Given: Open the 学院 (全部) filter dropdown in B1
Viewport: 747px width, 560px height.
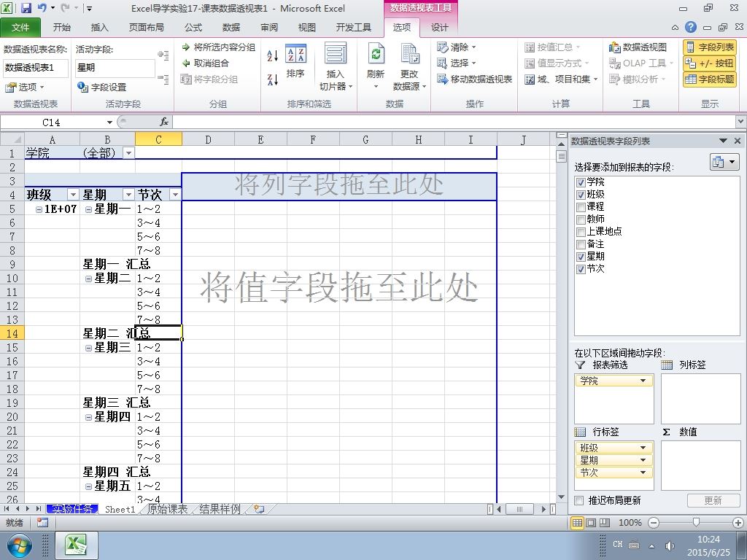Looking at the screenshot, I should pyautogui.click(x=128, y=153).
